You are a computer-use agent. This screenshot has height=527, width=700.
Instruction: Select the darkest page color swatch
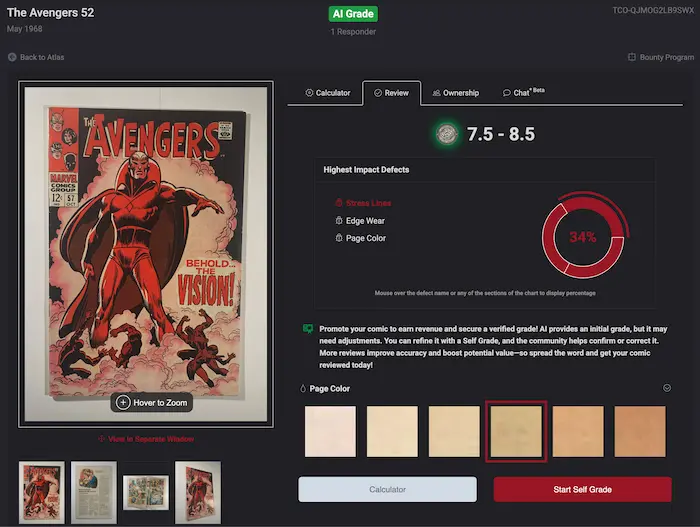tap(640, 431)
